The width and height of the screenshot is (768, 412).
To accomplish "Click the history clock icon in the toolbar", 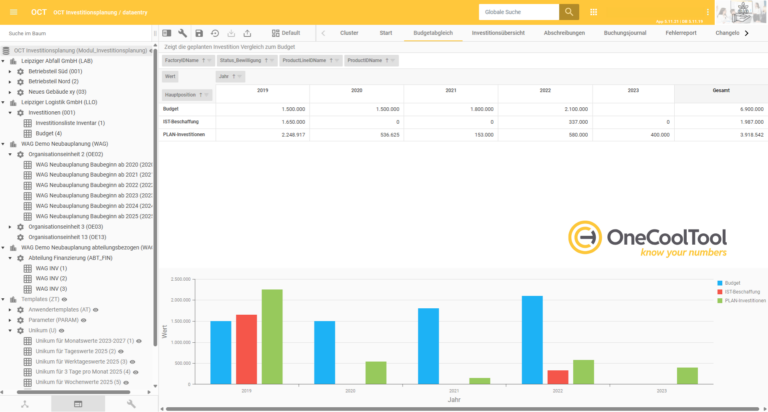I will pos(215,33).
